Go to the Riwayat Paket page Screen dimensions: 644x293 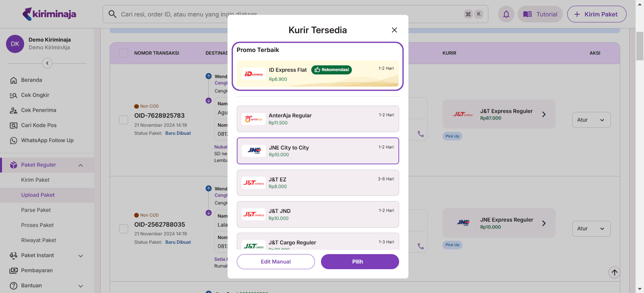click(x=39, y=240)
